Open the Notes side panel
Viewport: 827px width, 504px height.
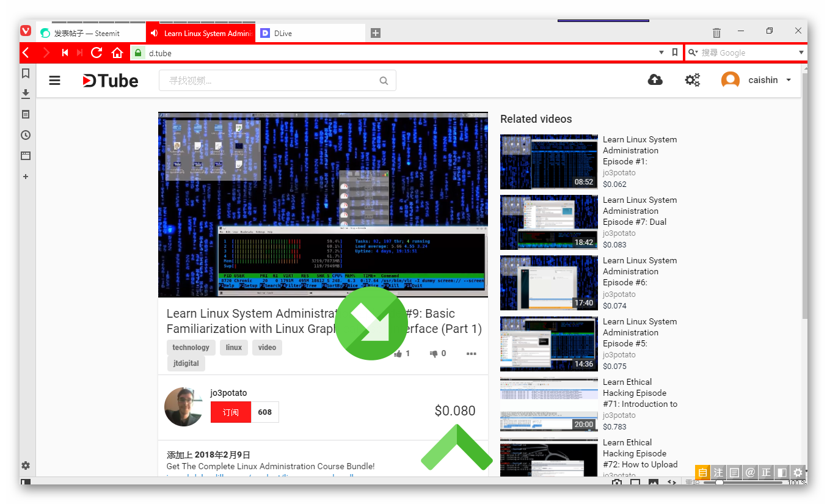click(26, 114)
